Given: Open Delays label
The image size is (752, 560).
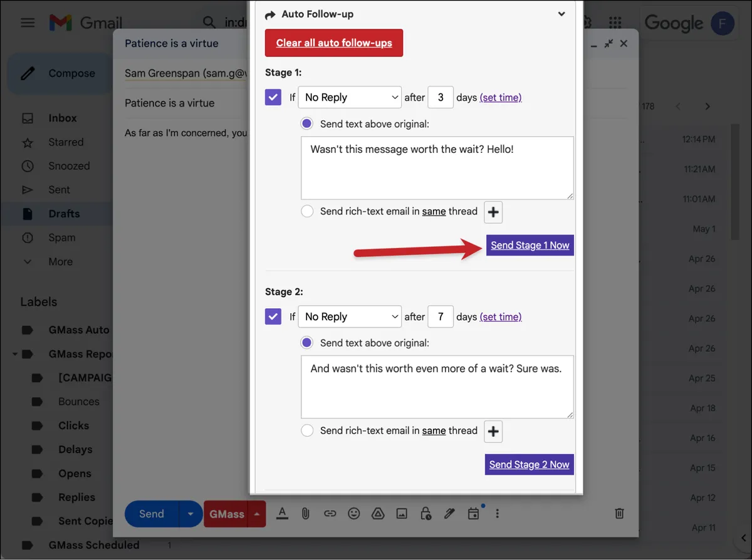Looking at the screenshot, I should click(x=75, y=449).
